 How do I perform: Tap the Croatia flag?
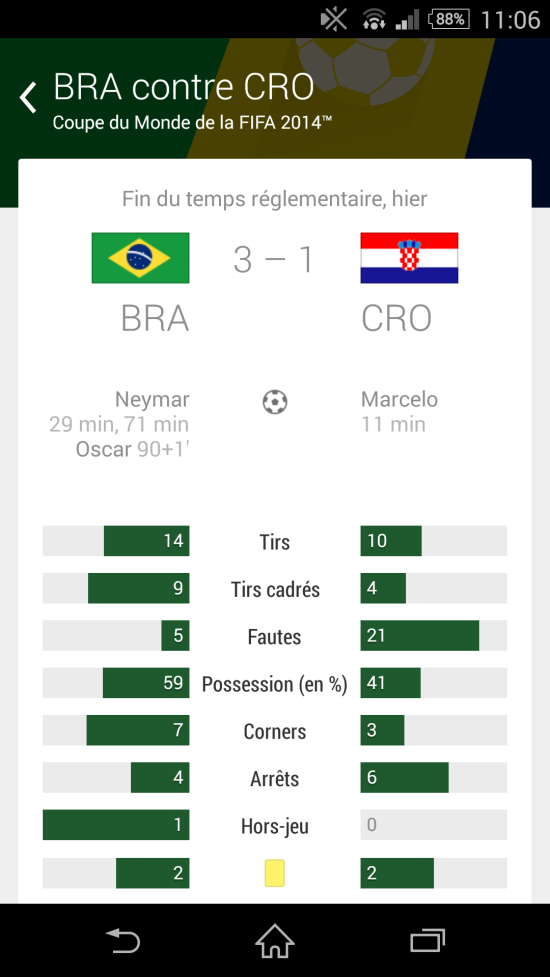click(409, 258)
